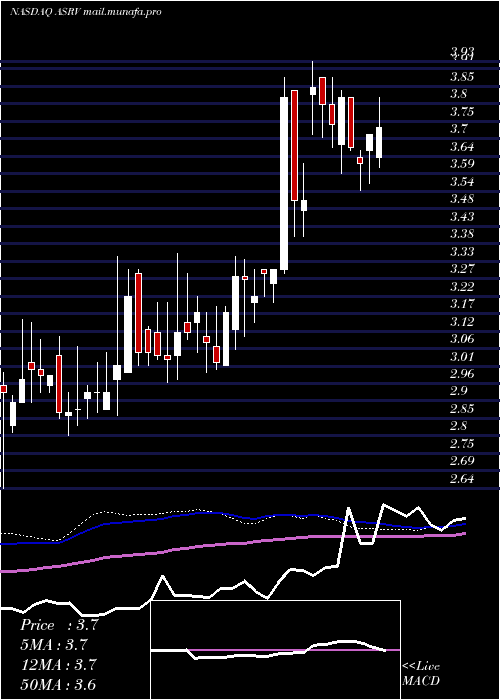Click the 5MA : 3.7 readout

pos(54,645)
